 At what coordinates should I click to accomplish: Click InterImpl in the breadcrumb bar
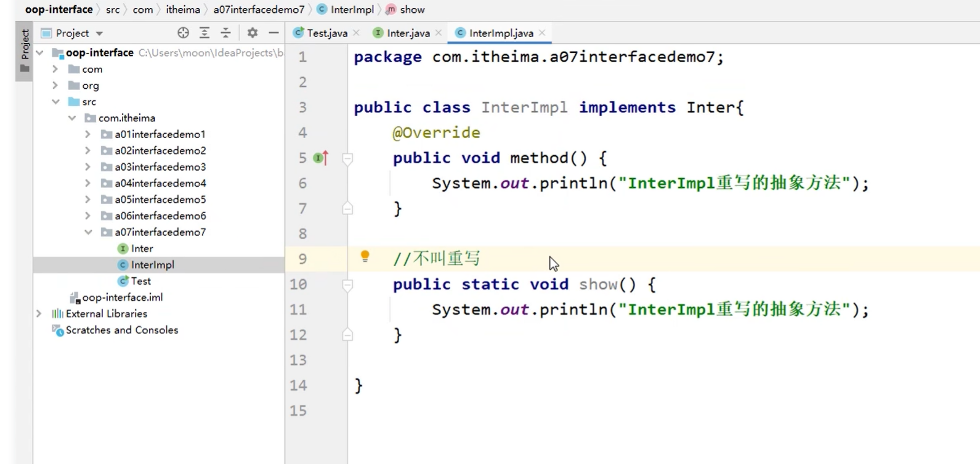pos(346,10)
